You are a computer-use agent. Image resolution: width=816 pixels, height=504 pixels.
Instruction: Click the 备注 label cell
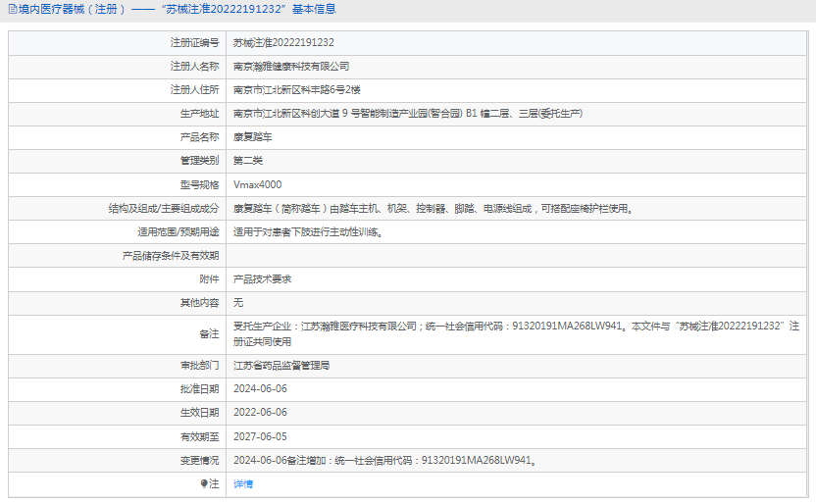click(117, 334)
